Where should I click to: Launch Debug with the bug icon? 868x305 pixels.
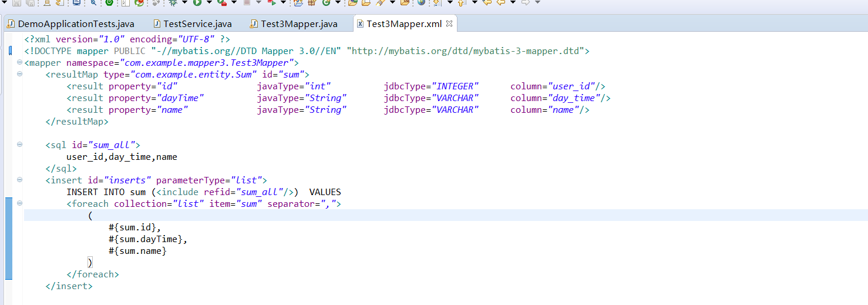(173, 2)
